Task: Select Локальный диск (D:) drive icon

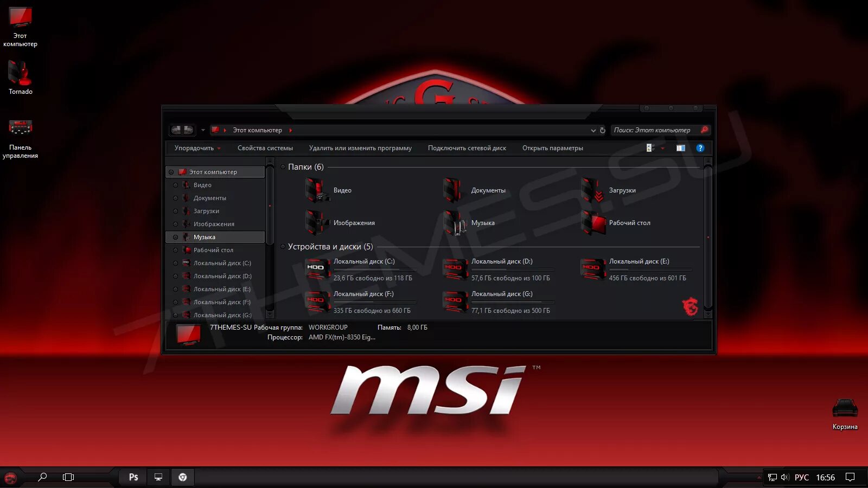Action: tap(456, 269)
